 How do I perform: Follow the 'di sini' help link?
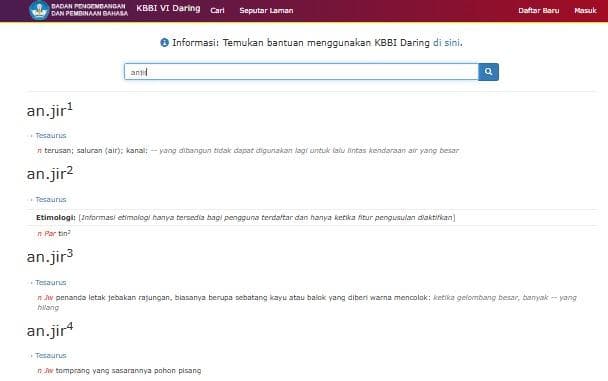point(446,43)
